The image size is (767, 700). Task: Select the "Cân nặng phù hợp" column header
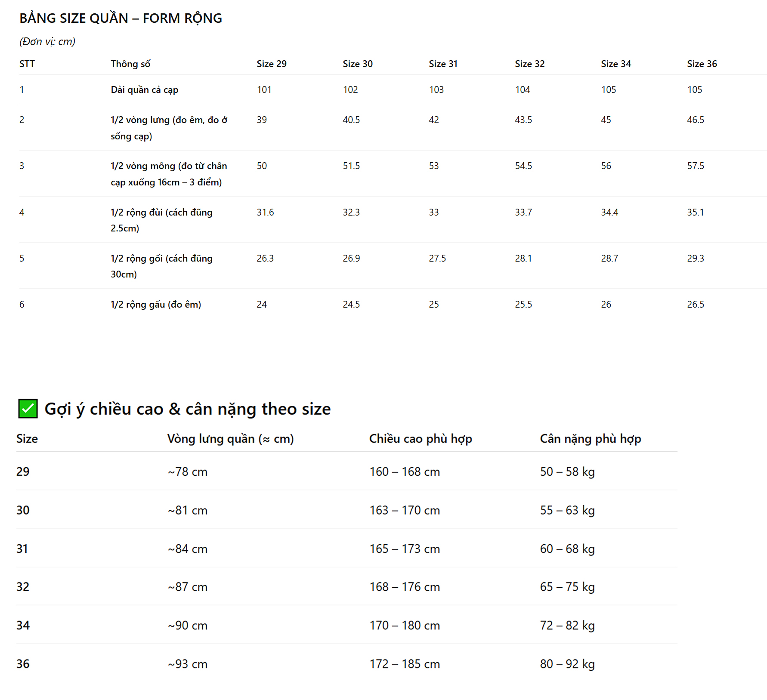tap(590, 438)
